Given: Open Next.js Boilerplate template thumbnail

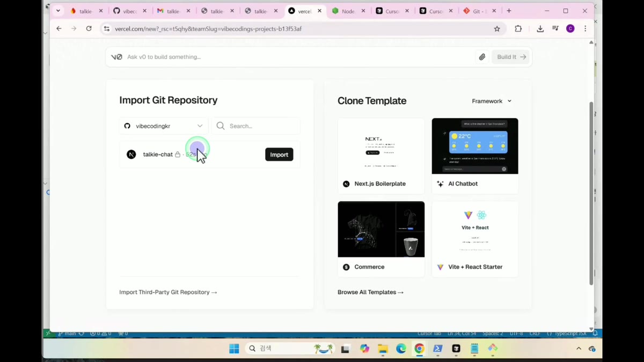Looking at the screenshot, I should point(381,146).
